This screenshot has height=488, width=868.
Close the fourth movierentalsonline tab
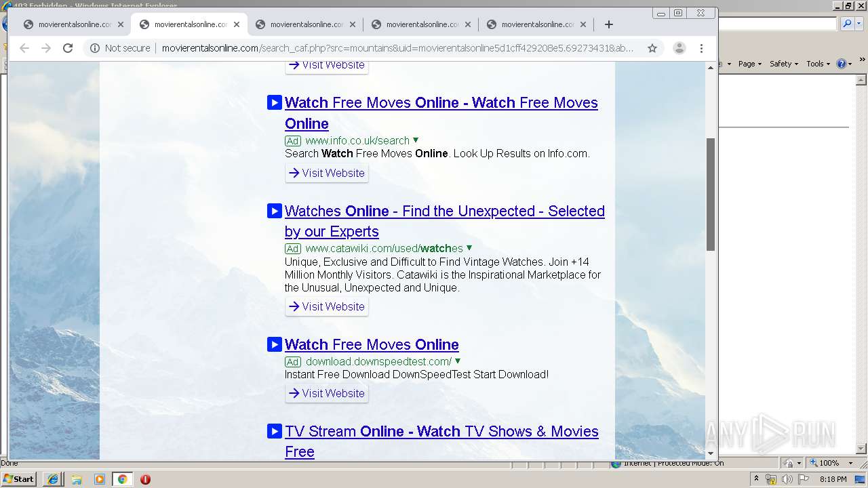[x=468, y=24]
